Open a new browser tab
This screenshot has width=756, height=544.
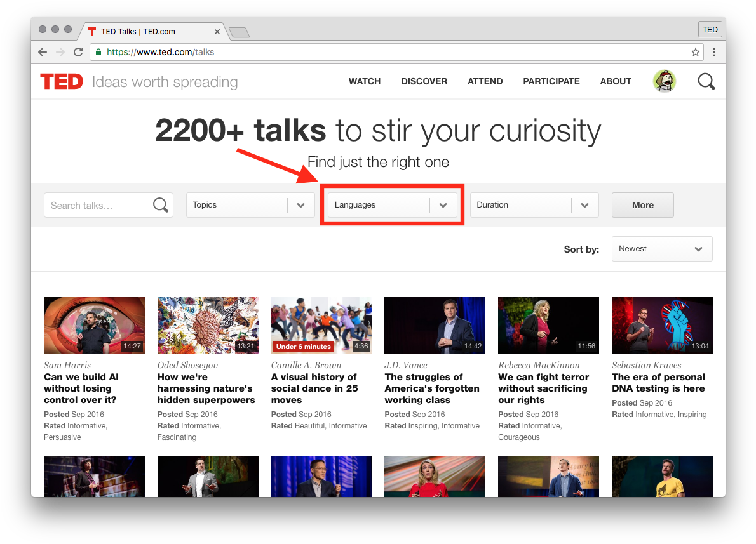(x=239, y=32)
